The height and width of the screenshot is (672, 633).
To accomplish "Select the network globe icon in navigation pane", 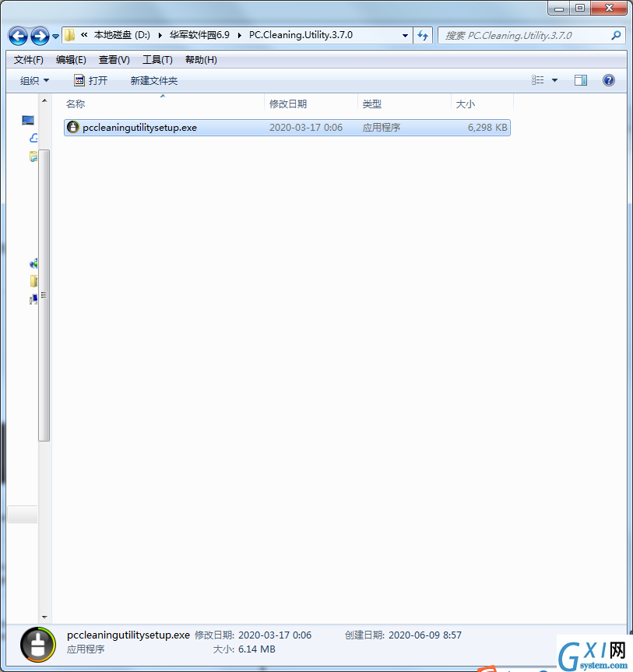I will [x=33, y=263].
